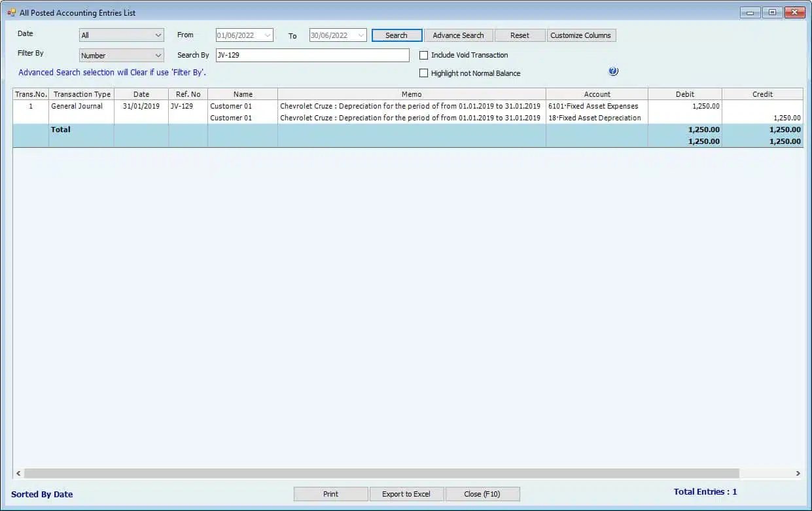Click the Debit column header
Image resolution: width=812 pixels, height=511 pixels.
pyautogui.click(x=685, y=94)
